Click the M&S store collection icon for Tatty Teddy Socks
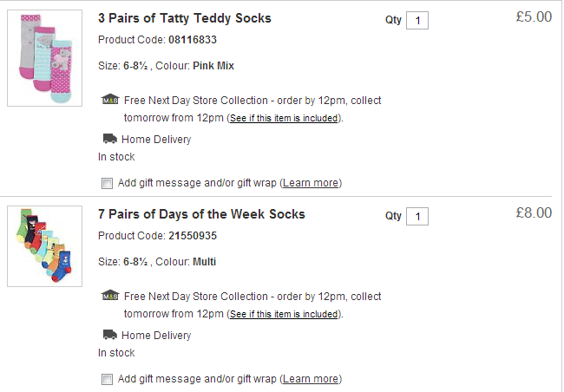Screen dimensions: 564x392 tap(109, 100)
